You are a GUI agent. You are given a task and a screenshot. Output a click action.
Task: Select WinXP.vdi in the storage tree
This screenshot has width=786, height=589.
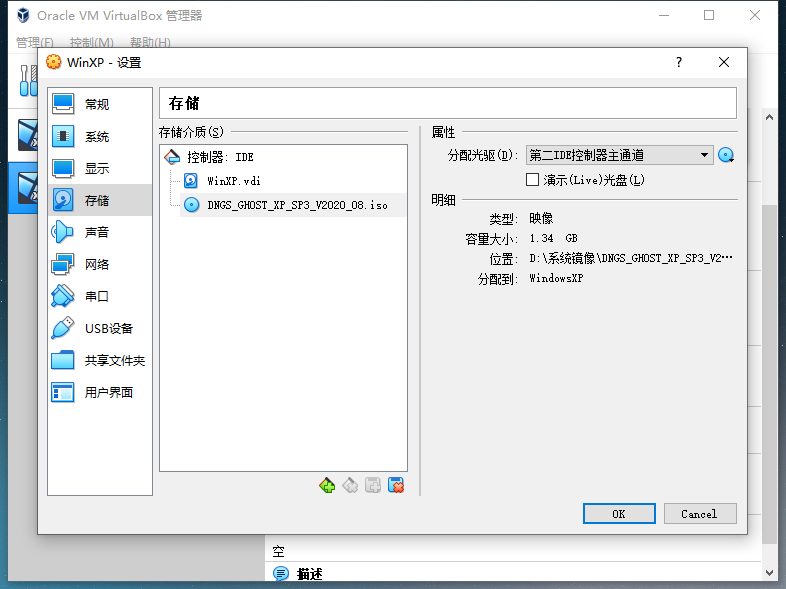click(234, 180)
